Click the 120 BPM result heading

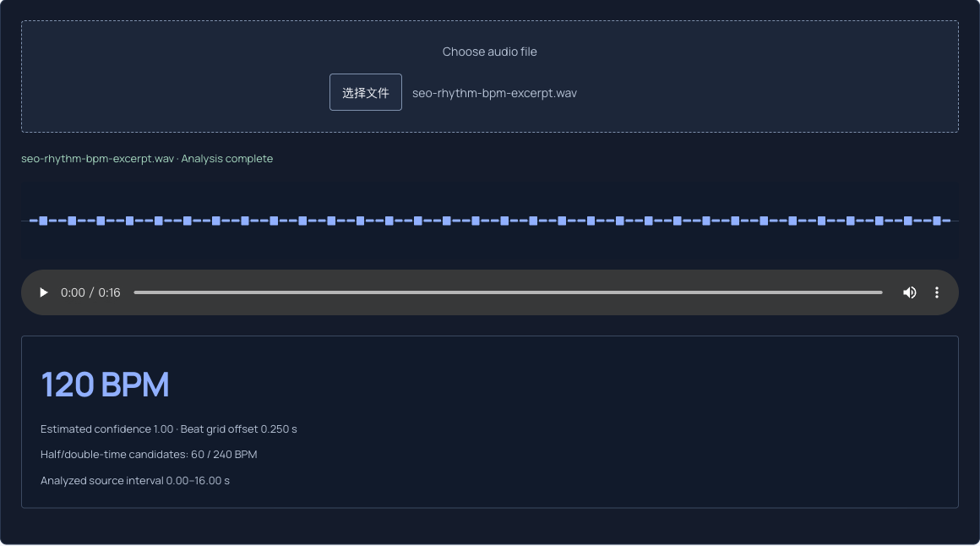(x=105, y=384)
